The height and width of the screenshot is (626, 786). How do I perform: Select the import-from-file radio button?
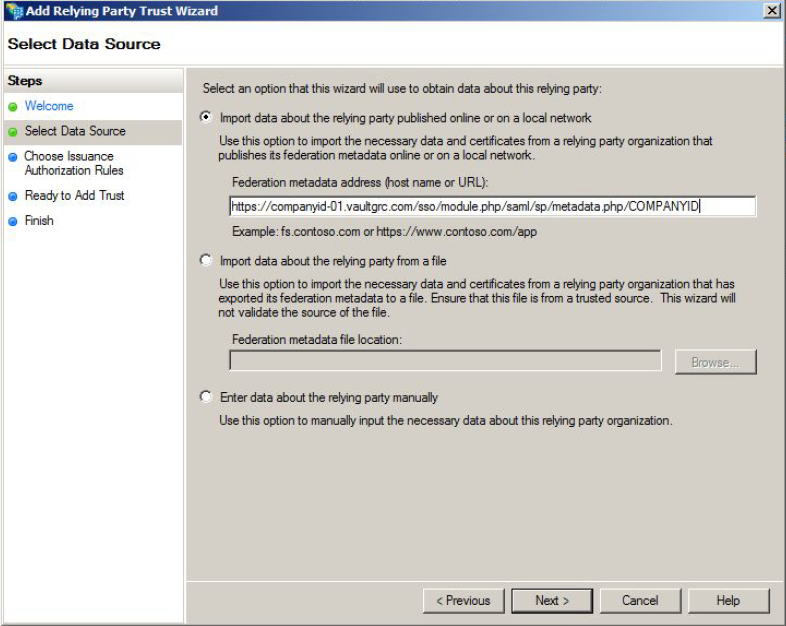click(206, 260)
